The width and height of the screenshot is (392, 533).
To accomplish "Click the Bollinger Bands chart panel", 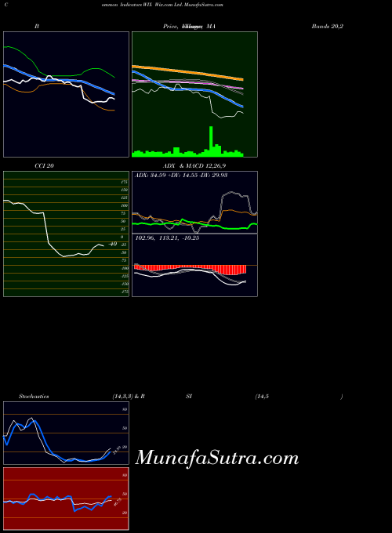I will (67, 95).
